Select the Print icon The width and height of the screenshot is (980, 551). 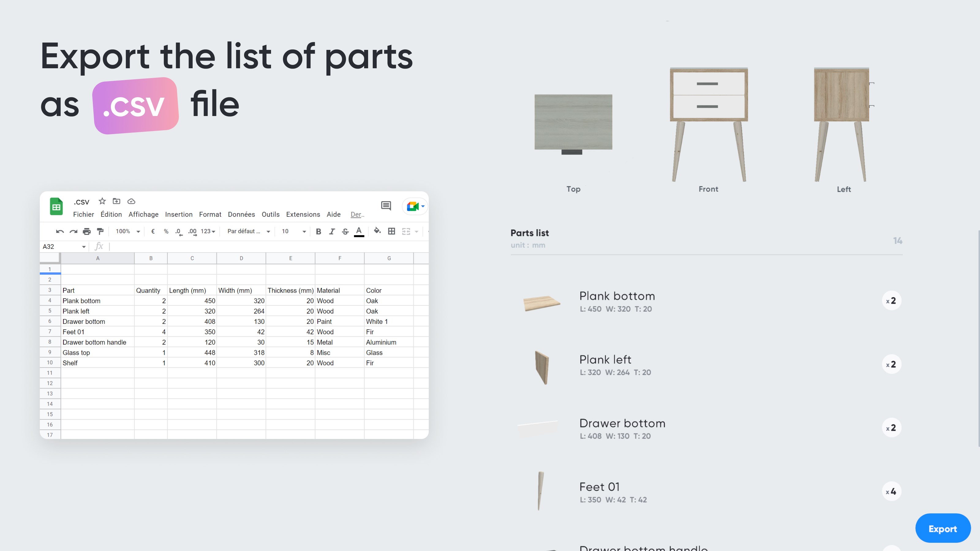tap(86, 231)
